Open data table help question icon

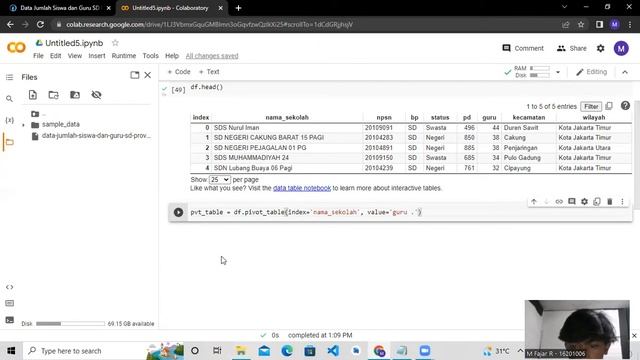[x=625, y=106]
